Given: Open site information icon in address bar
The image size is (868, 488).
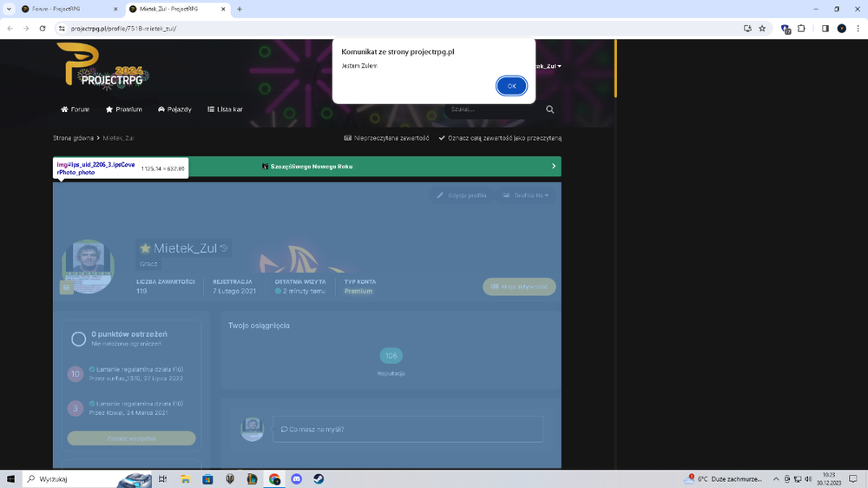Looking at the screenshot, I should pyautogui.click(x=62, y=29).
